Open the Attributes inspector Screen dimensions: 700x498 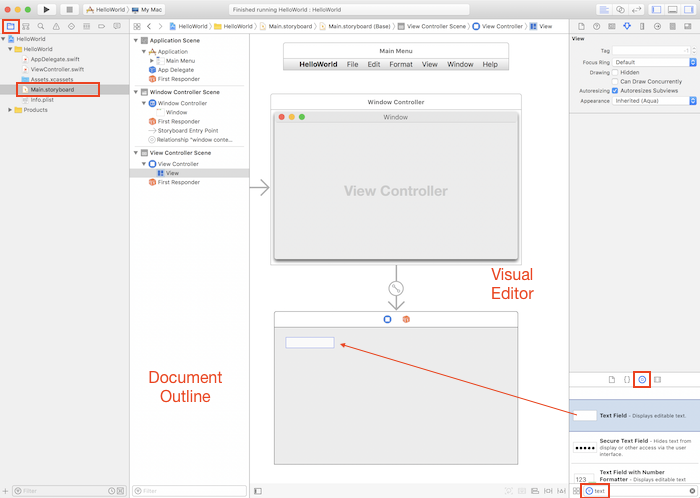click(x=627, y=26)
